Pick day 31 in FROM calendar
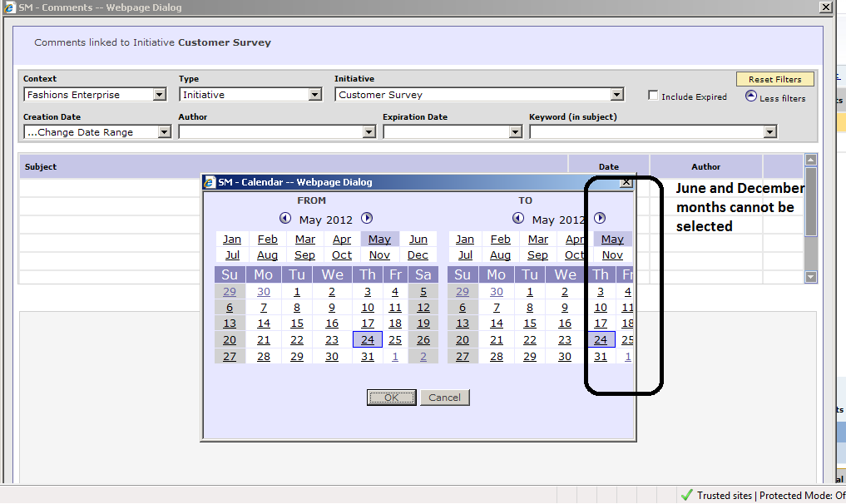 [368, 357]
